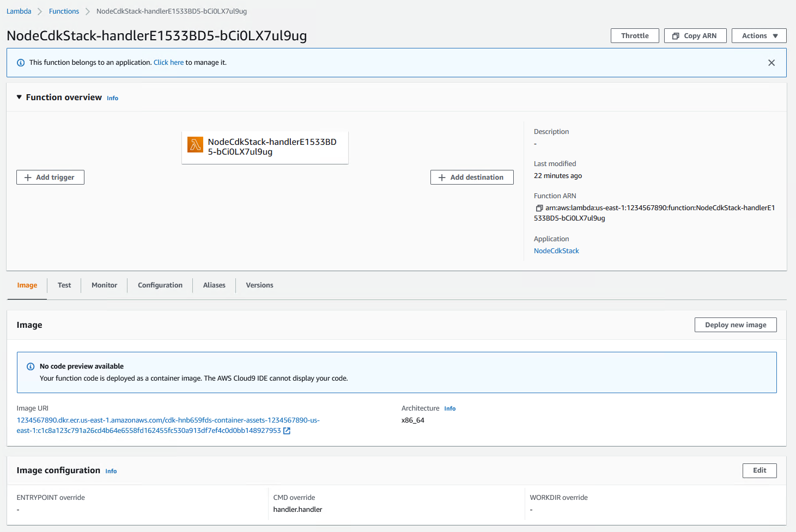Click the info icon beside No code preview available
Screen dimensions: 796x532
pos(30,366)
